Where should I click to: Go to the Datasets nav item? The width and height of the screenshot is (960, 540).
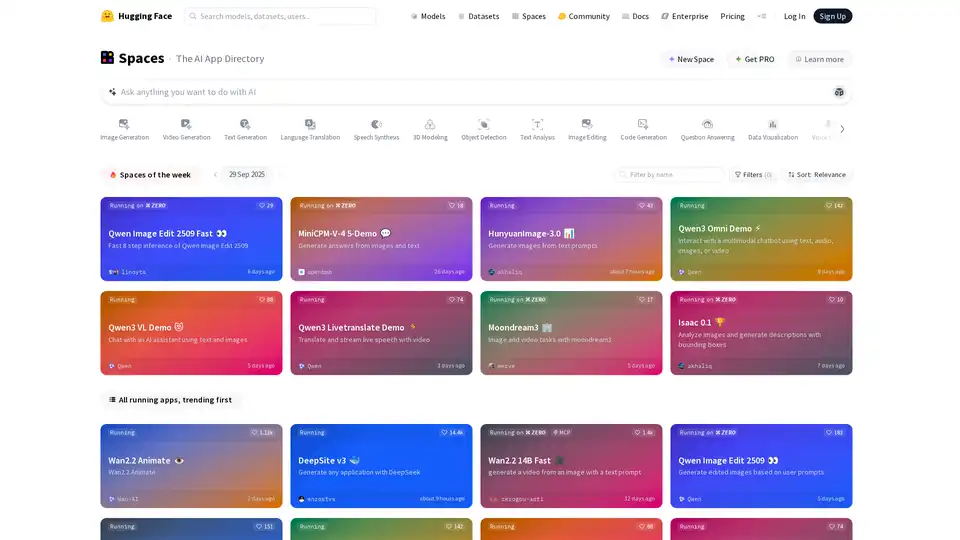[x=480, y=16]
